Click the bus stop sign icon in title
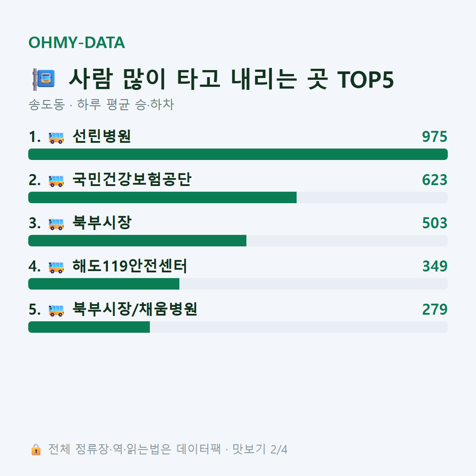 click(x=44, y=79)
